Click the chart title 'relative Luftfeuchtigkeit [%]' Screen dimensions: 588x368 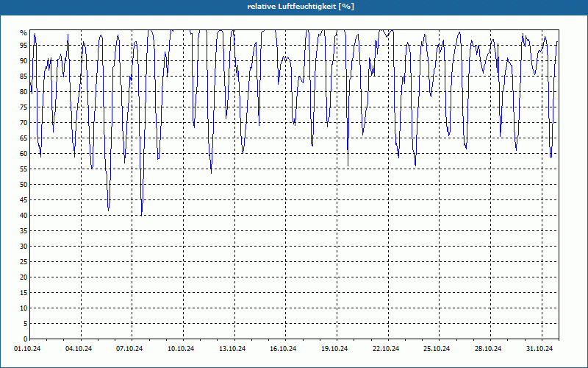tap(301, 7)
